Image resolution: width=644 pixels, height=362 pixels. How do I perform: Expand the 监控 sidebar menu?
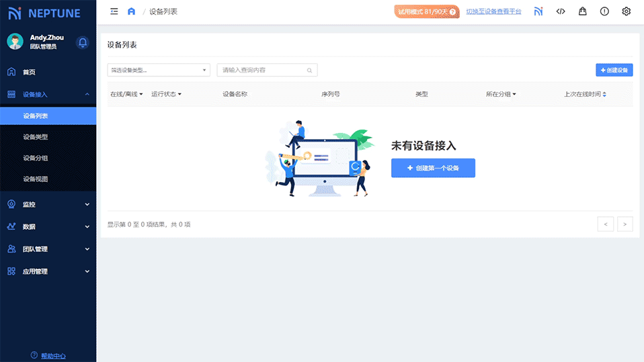click(48, 204)
